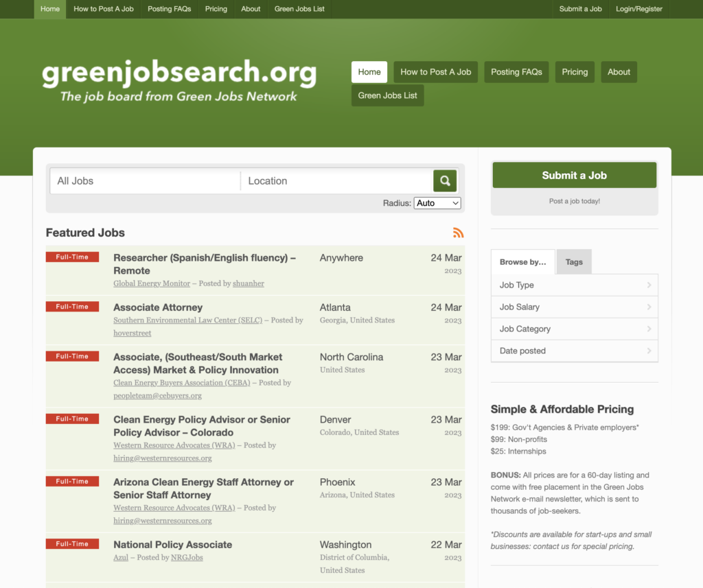703x588 pixels.
Task: Expand the Date posted filter
Action: coord(574,351)
